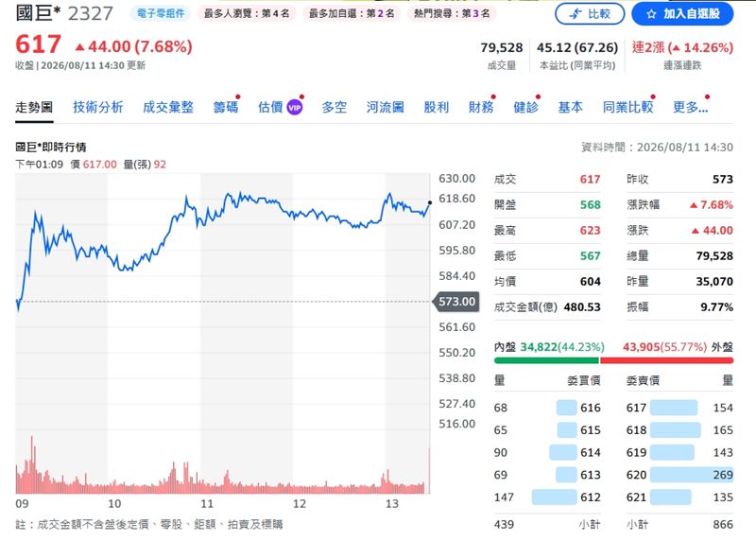Click bid price 615 in order book
Screen dimensions: 756x541
[x=591, y=430]
